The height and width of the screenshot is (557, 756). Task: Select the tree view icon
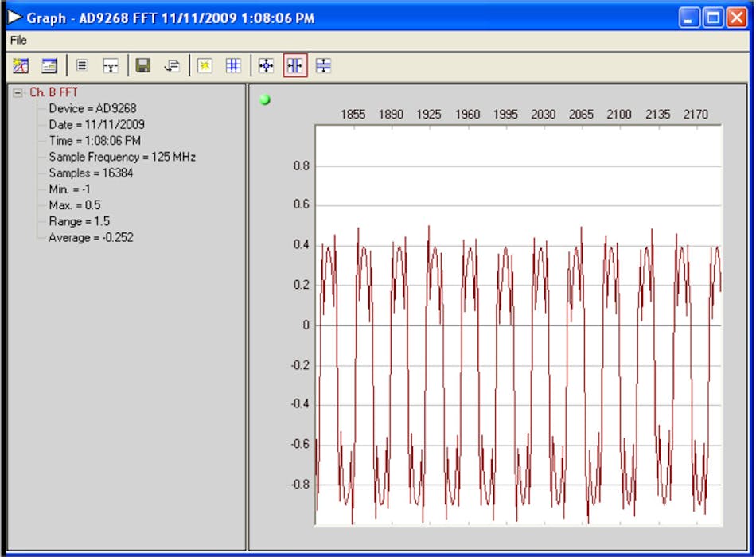(111, 66)
